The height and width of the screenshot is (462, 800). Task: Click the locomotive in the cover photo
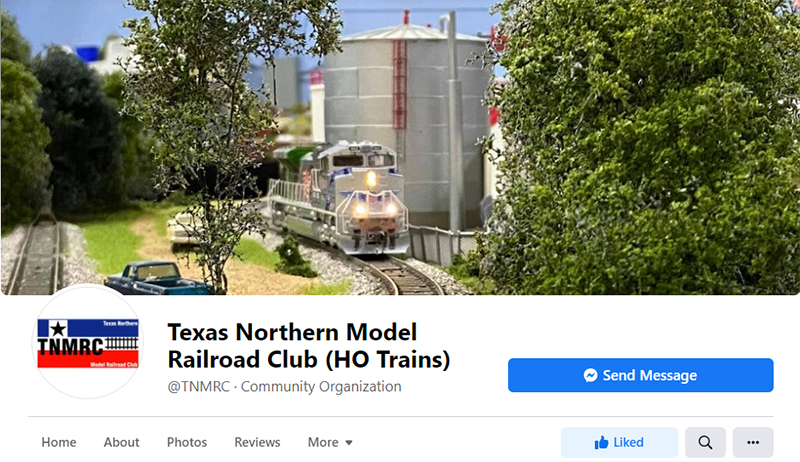click(339, 199)
